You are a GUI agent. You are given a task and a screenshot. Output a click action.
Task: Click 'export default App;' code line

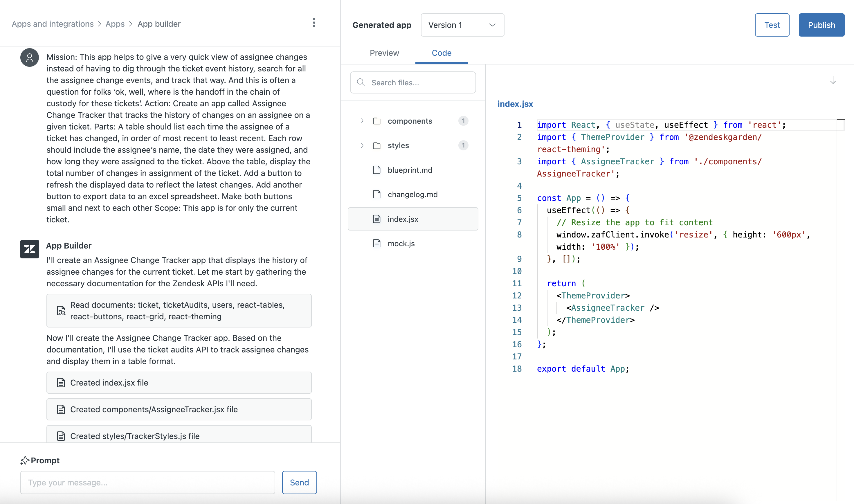583,369
